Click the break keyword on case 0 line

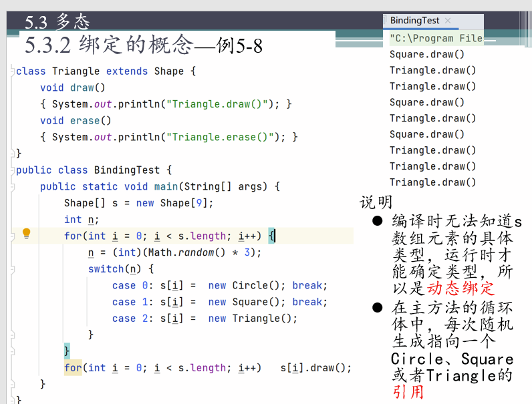coord(307,286)
